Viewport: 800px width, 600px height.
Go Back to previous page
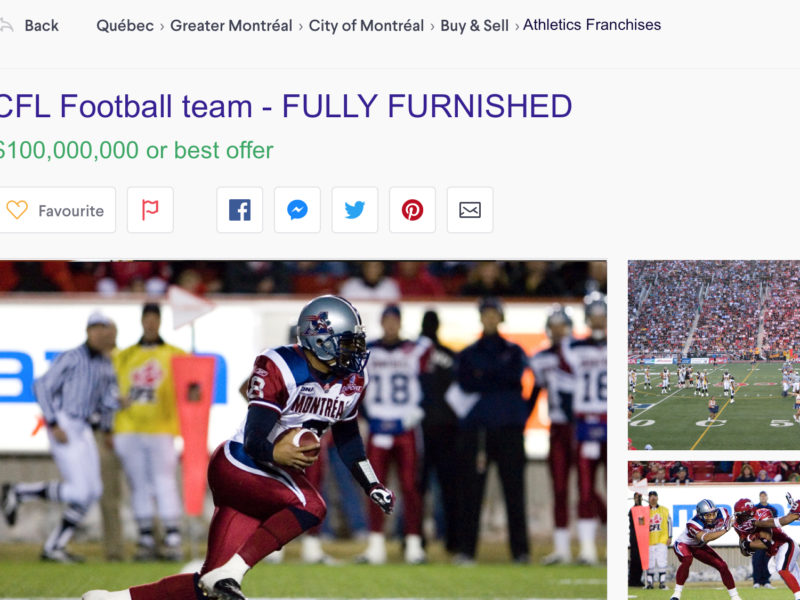click(41, 26)
